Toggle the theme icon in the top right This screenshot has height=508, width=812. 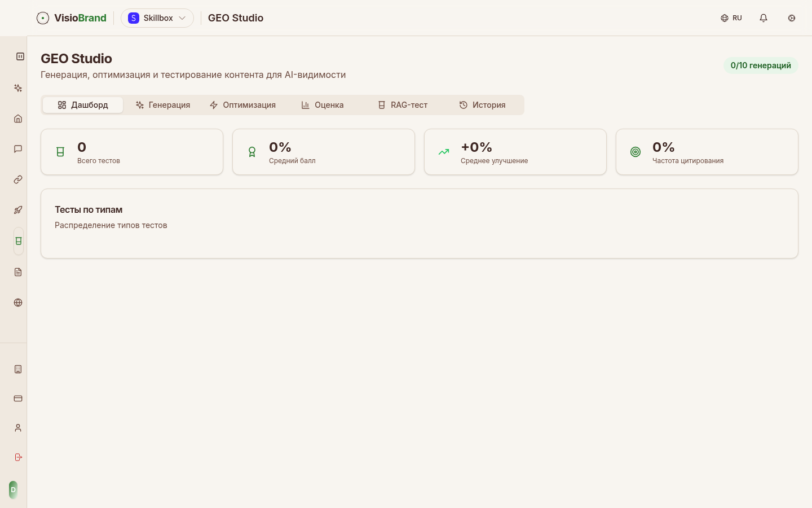(792, 18)
